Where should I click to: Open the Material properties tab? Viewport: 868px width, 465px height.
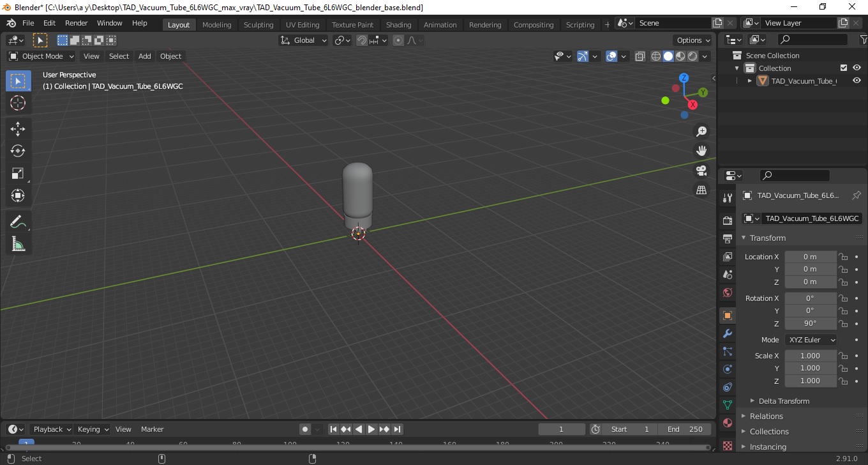tap(727, 423)
